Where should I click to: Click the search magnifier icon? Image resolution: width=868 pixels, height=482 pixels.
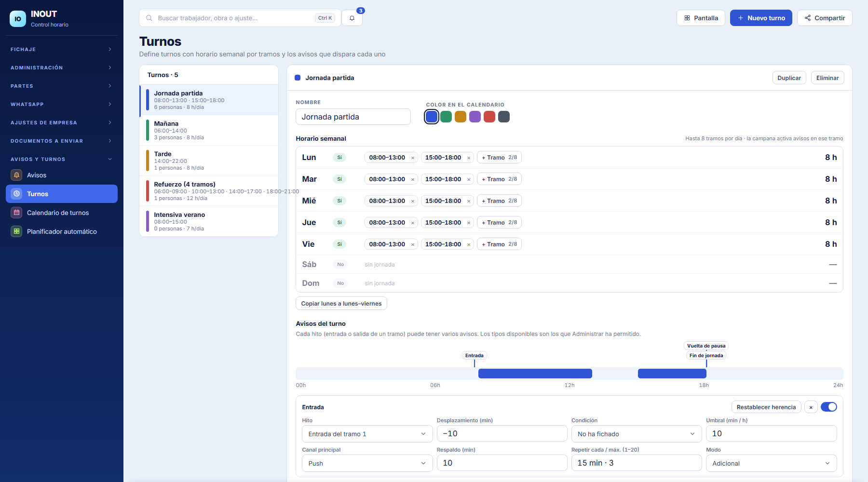pyautogui.click(x=149, y=18)
